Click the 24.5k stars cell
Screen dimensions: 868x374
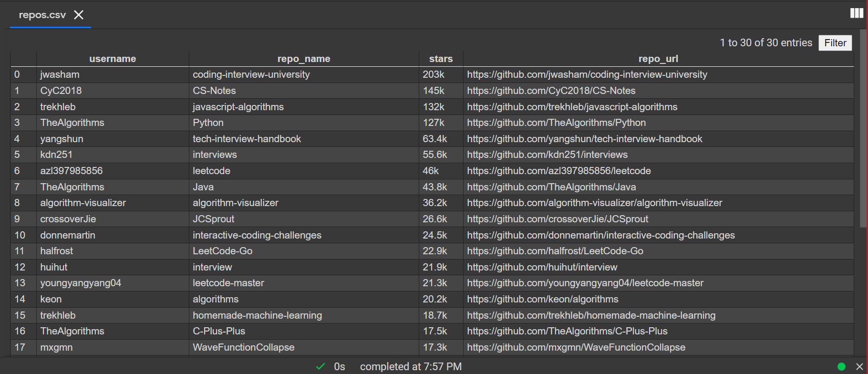441,235
